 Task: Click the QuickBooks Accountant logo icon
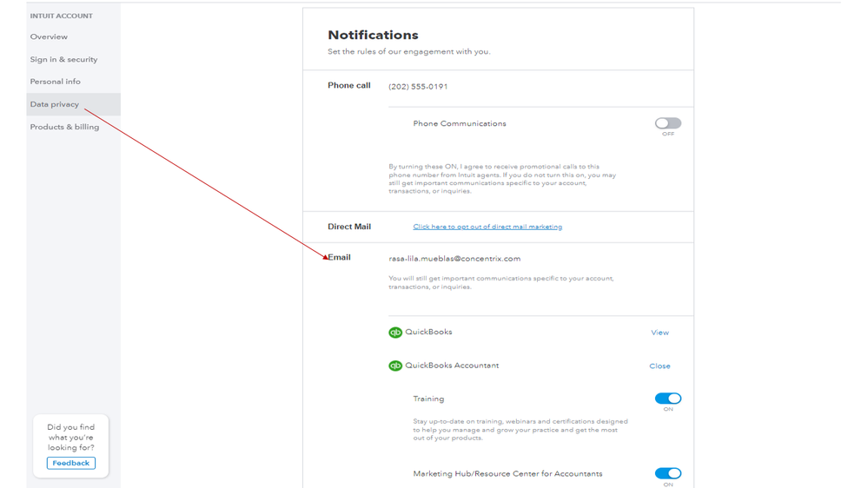point(395,366)
